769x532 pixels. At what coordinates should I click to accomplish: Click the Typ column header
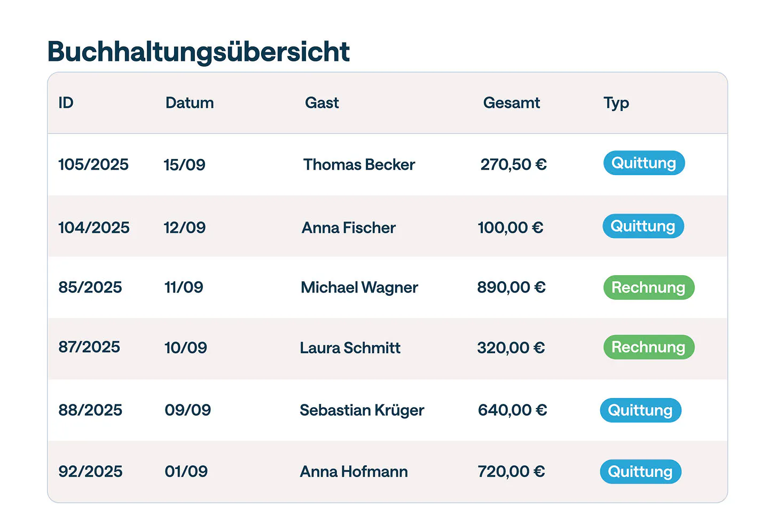click(x=616, y=102)
